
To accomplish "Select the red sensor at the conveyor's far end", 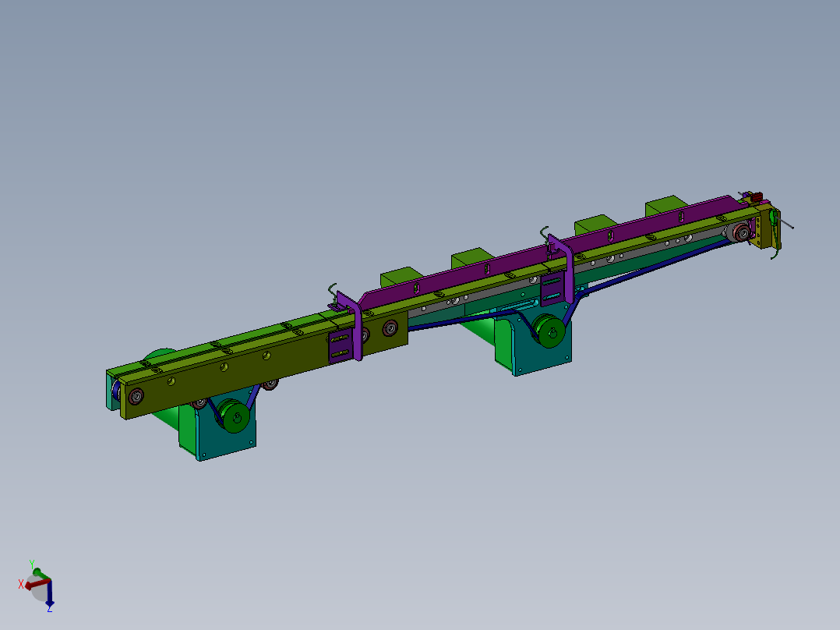I will pyautogui.click(x=757, y=196).
